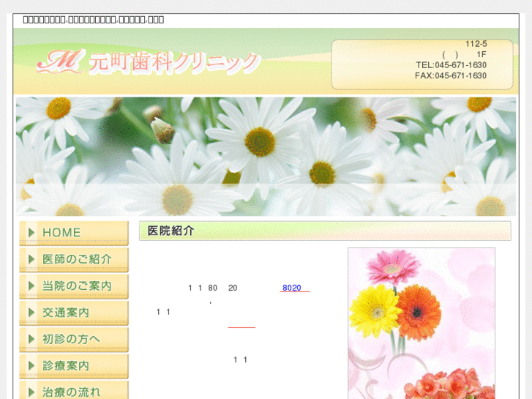Viewport: 532px width, 399px height.
Task: Click the arrow icon beside 診療案内
Action: (31, 366)
